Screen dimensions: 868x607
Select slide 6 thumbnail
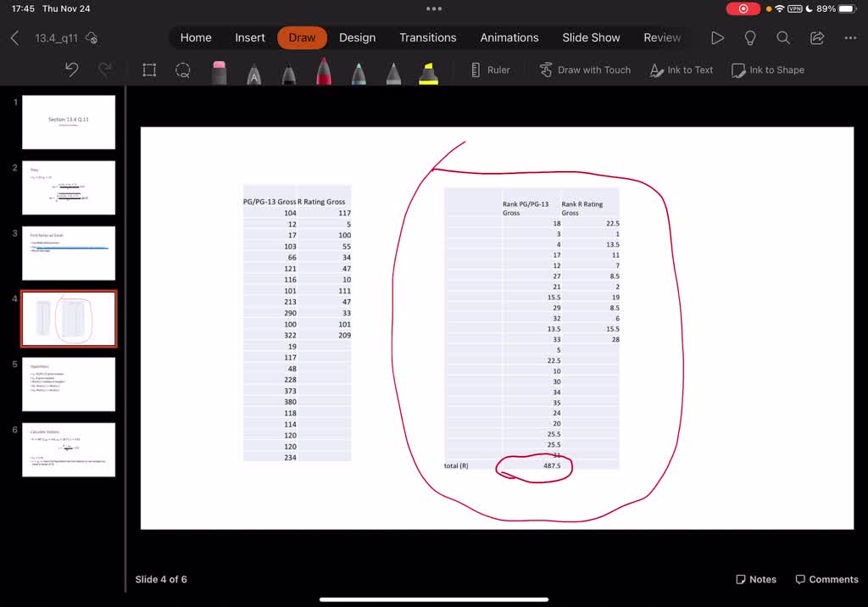coord(69,450)
